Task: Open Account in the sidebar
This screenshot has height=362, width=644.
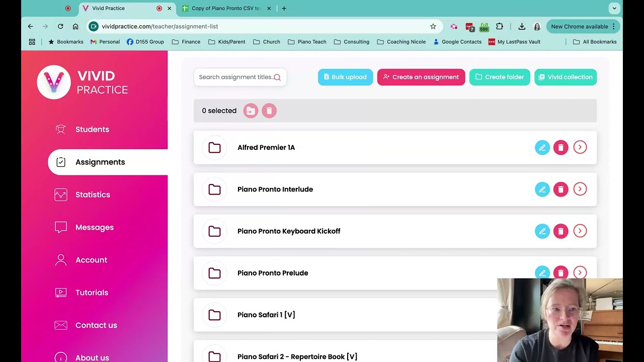Action: (91, 260)
